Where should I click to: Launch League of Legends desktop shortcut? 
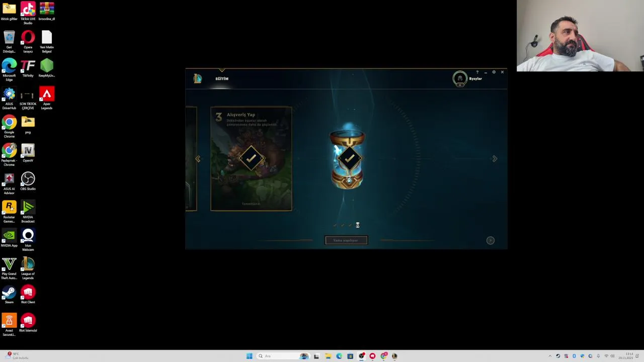coord(28,268)
